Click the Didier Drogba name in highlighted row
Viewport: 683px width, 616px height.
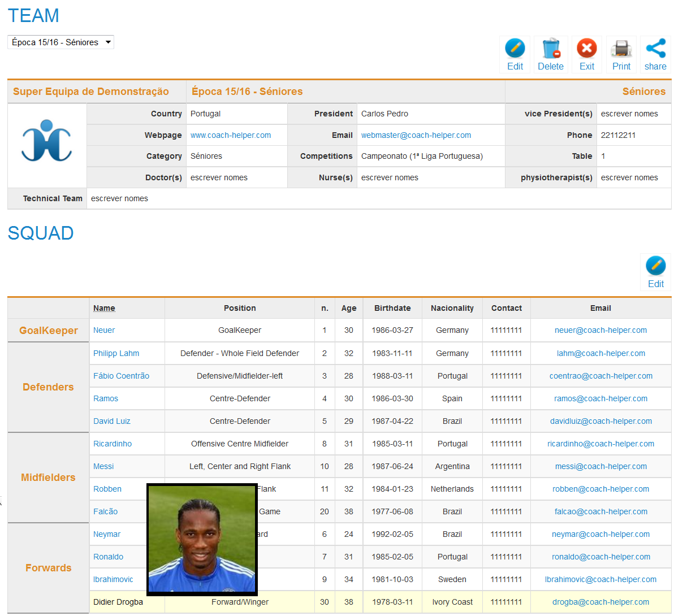coord(118,602)
